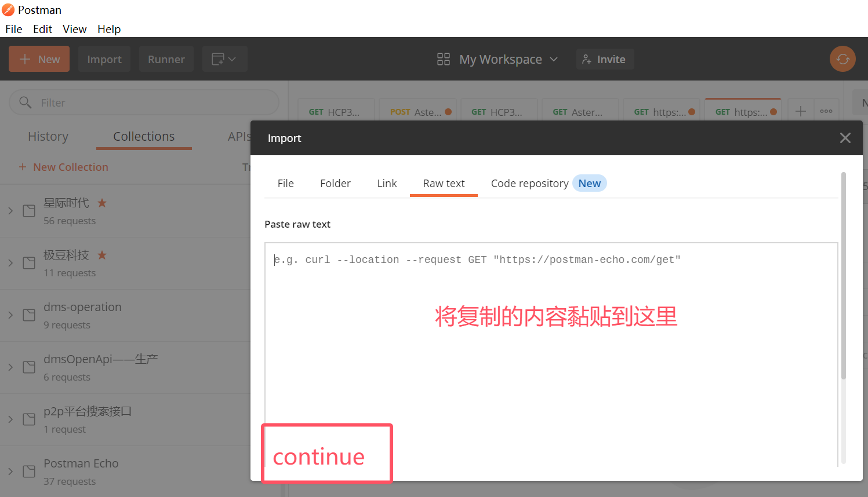Click the Postman app logo icon
The width and height of the screenshot is (868, 497).
(x=8, y=10)
